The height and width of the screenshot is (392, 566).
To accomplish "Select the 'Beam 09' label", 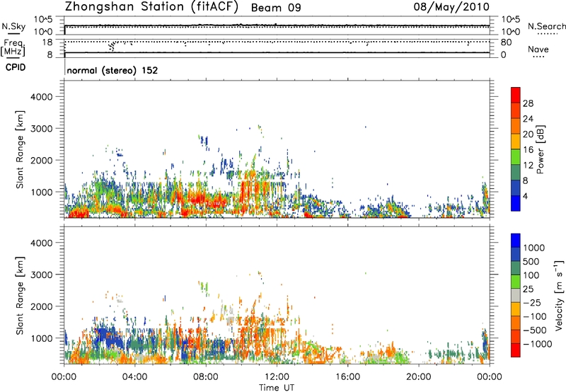I will [276, 8].
